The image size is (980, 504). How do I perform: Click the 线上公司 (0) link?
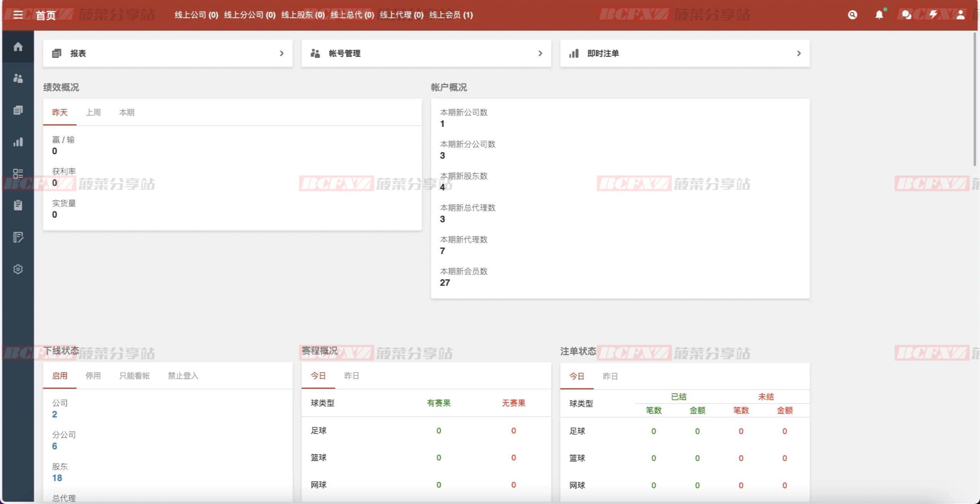coord(196,15)
